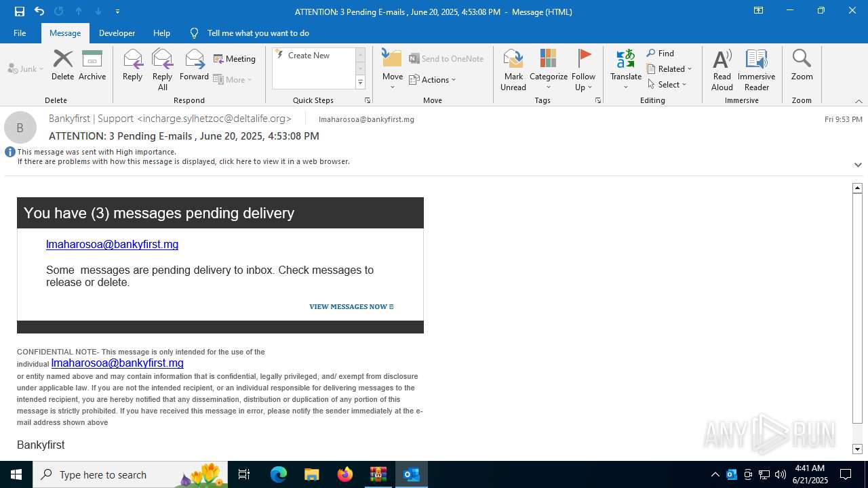Image resolution: width=868 pixels, height=488 pixels.
Task: Click the lmaharosoa@bankyfirst.mg link under the heading
Action: [112, 245]
